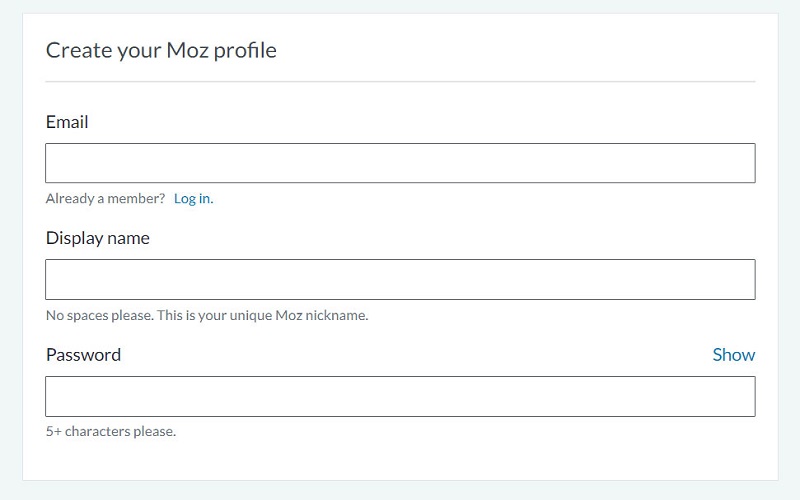Click 'Already a member?' text
This screenshot has height=500, width=800.
105,198
